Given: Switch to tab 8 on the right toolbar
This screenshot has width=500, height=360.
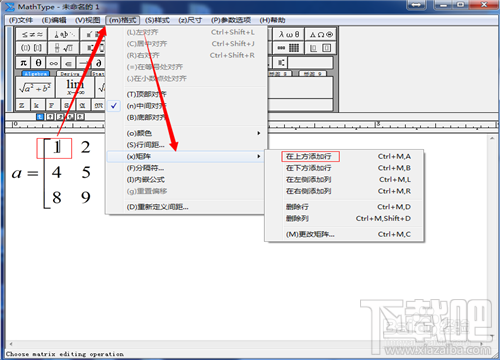Looking at the screenshot, I should click(x=281, y=74).
